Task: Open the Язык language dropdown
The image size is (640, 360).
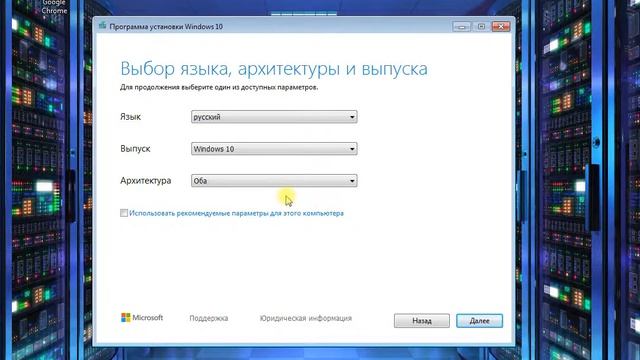Action: [274, 117]
